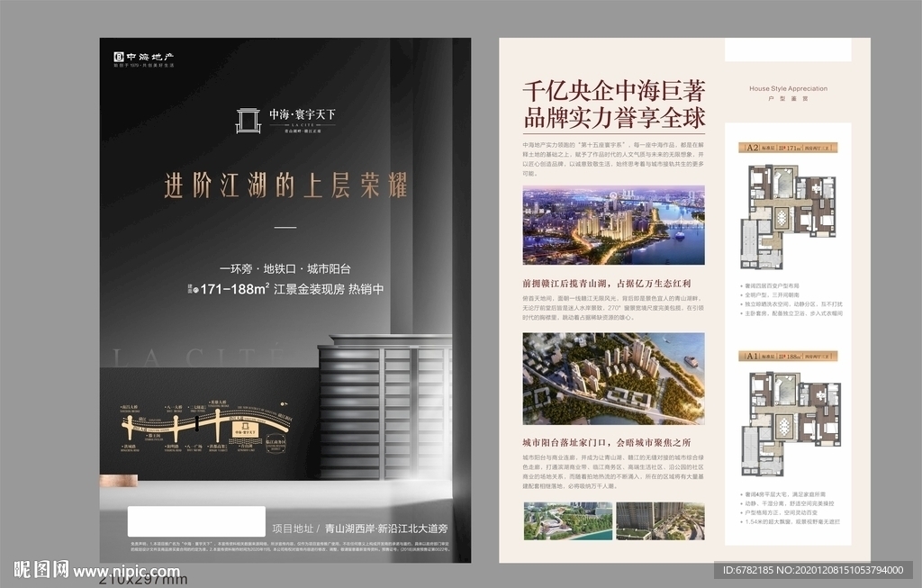
Task: Open the bottom-right small high-rise photo
Action: pyautogui.click(x=660, y=521)
